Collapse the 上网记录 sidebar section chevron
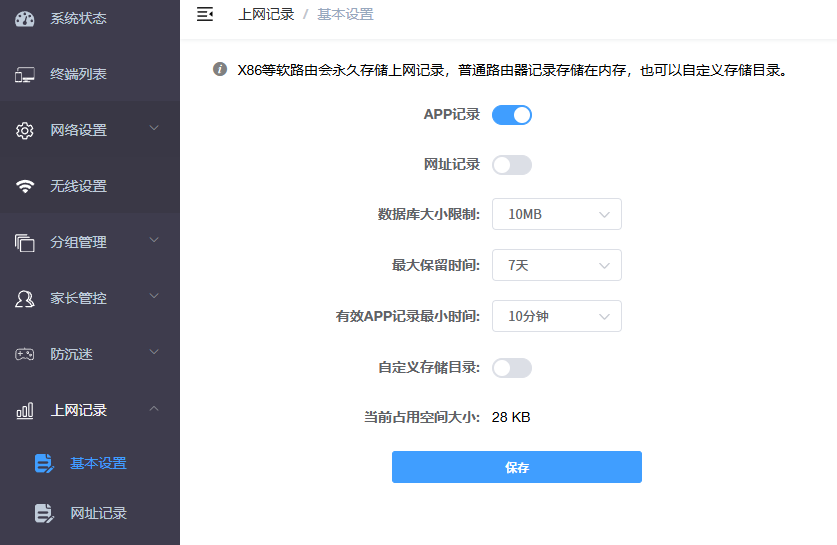837x545 pixels. [154, 409]
